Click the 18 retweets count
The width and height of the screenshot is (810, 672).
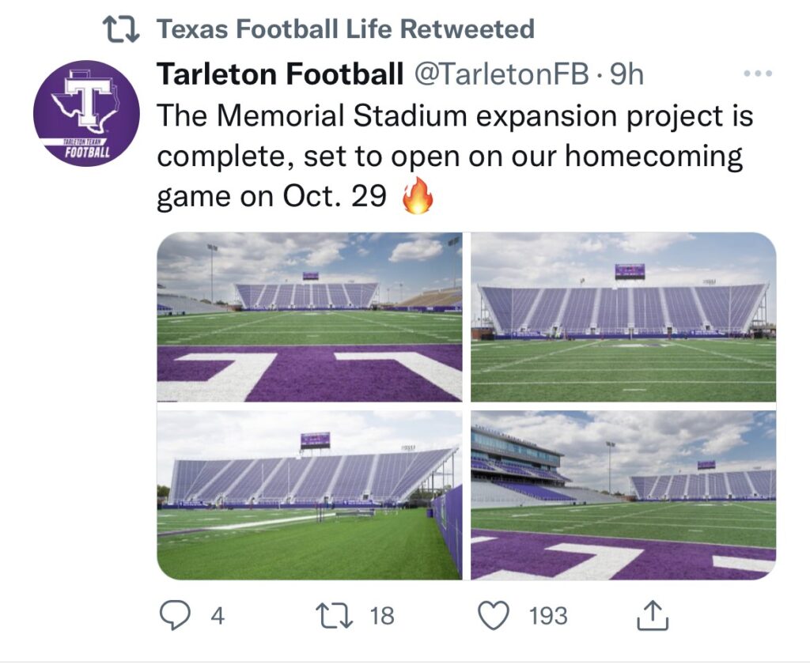[x=382, y=616]
